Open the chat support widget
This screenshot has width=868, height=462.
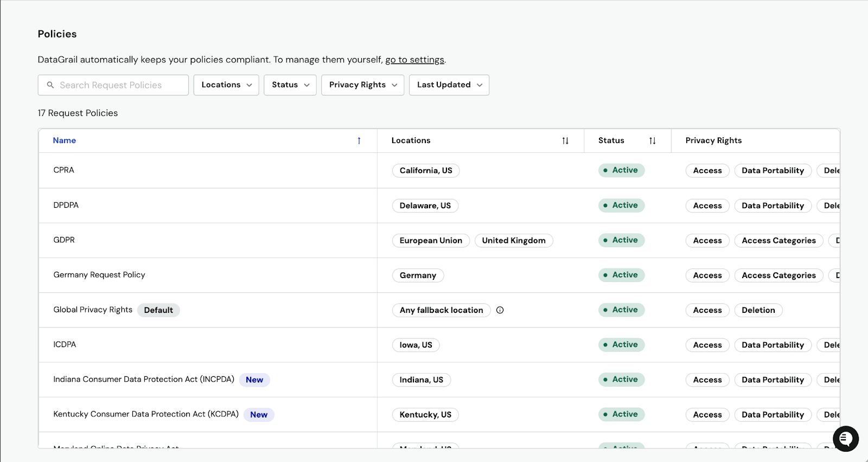pos(845,439)
